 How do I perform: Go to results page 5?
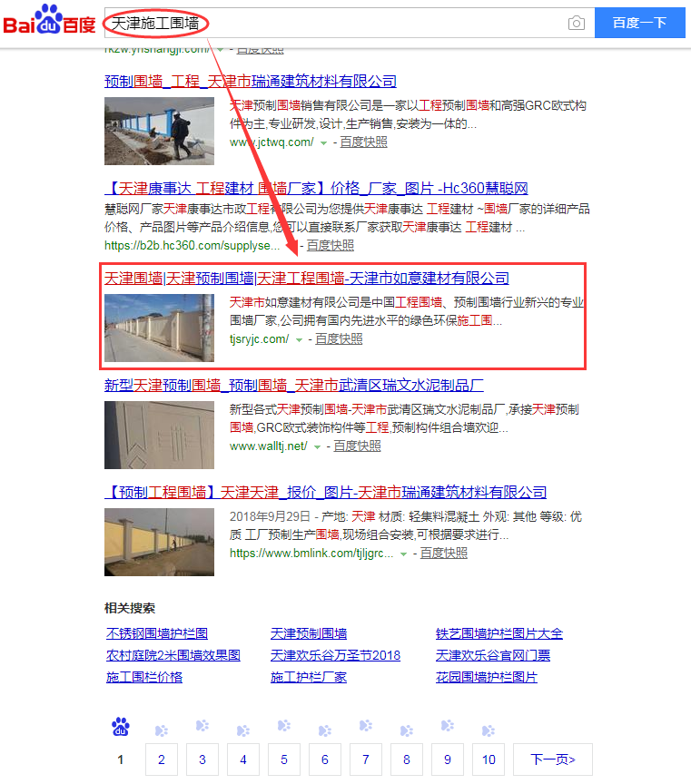(284, 759)
